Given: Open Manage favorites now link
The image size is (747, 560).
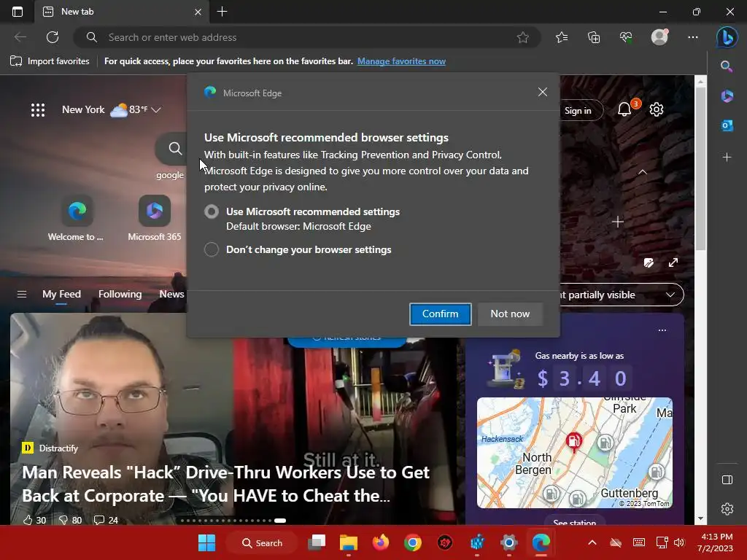Looking at the screenshot, I should (x=402, y=61).
